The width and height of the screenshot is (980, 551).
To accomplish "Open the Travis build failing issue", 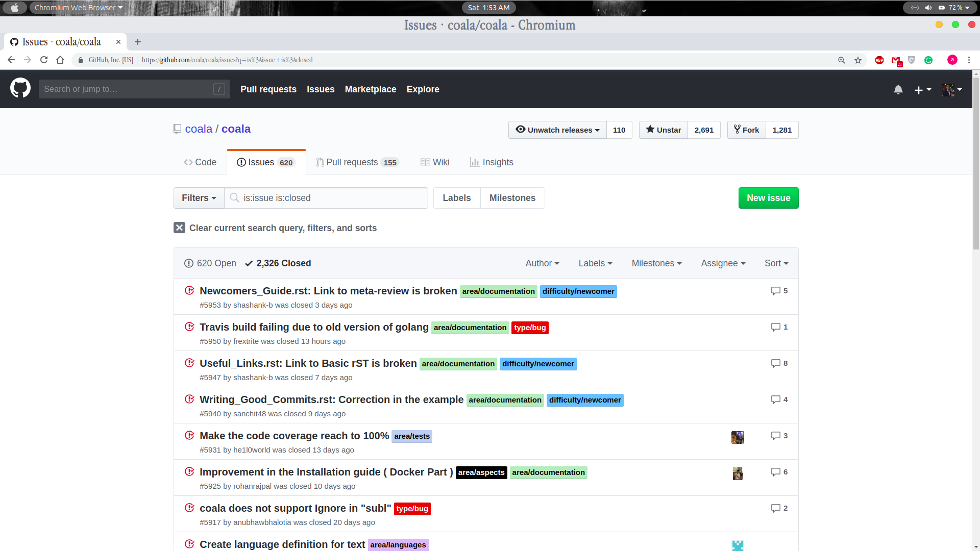I will (313, 327).
